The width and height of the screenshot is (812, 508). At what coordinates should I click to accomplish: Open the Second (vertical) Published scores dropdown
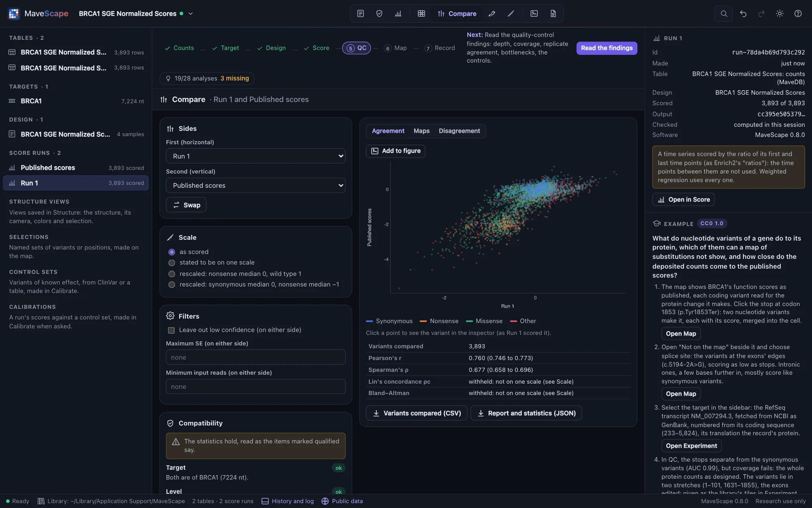click(x=256, y=185)
